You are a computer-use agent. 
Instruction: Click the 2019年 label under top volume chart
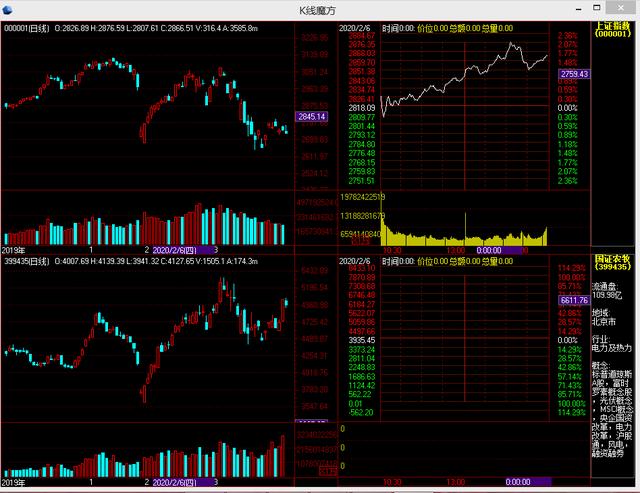13,250
